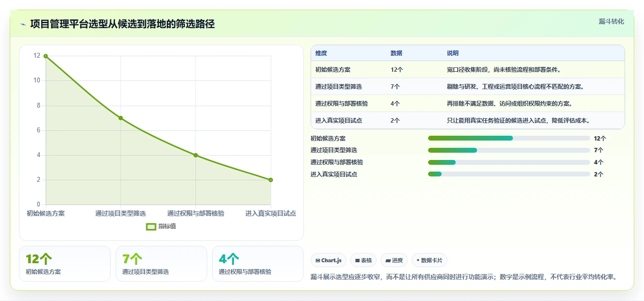Click the 通过权限与部署核验 progress bar
The image size is (644, 301).
tap(509, 162)
